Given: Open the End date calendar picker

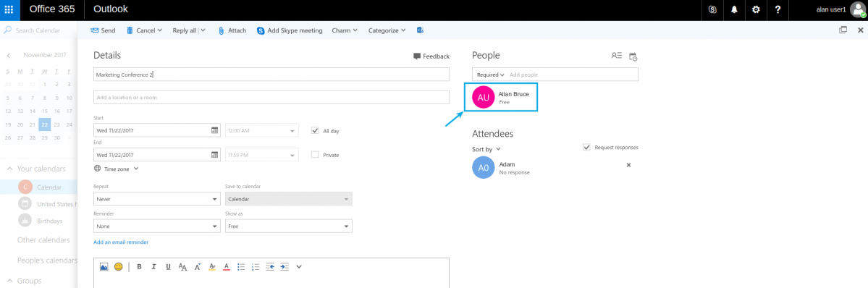Looking at the screenshot, I should click(x=215, y=155).
